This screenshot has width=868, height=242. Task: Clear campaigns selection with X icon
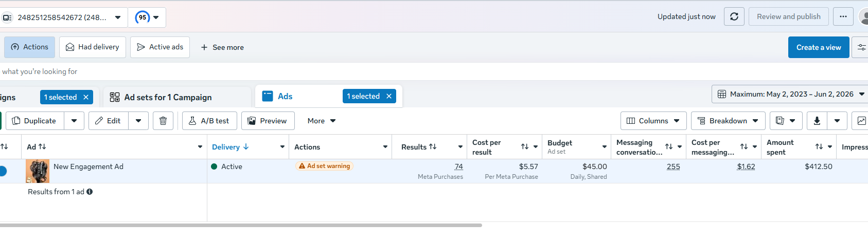tap(86, 97)
